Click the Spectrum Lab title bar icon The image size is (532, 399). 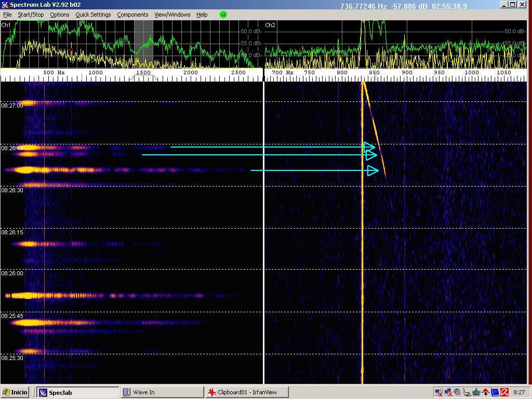pos(5,5)
